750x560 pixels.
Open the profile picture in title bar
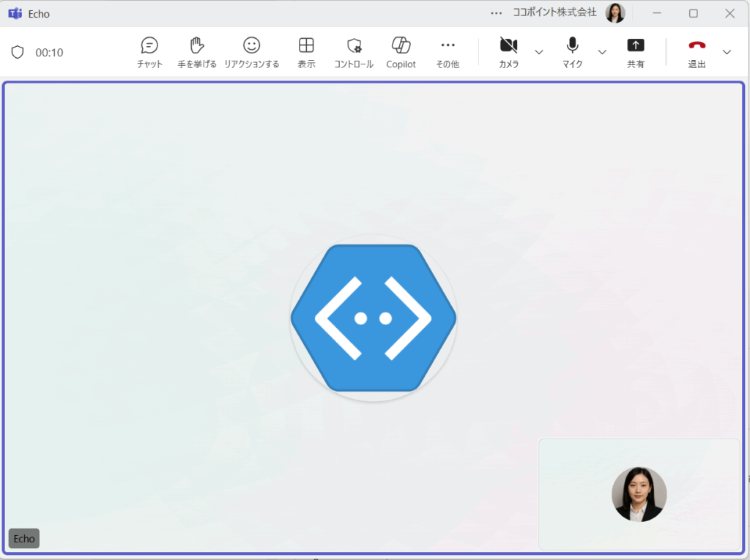tap(615, 13)
